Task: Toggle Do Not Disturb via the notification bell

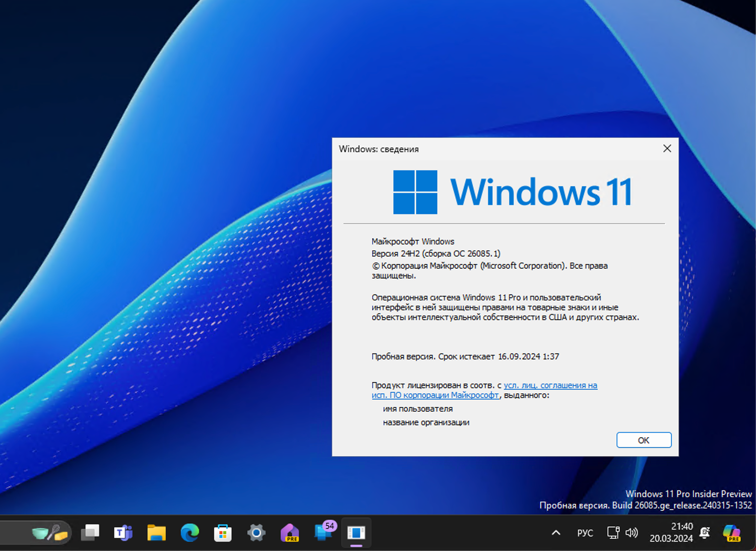Action: (x=704, y=533)
